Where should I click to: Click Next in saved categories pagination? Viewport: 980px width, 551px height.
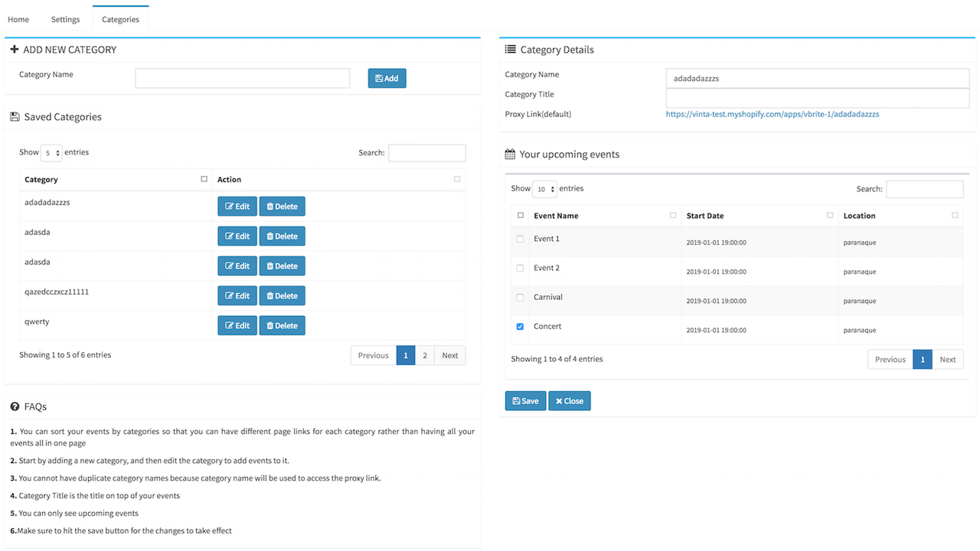pyautogui.click(x=450, y=355)
